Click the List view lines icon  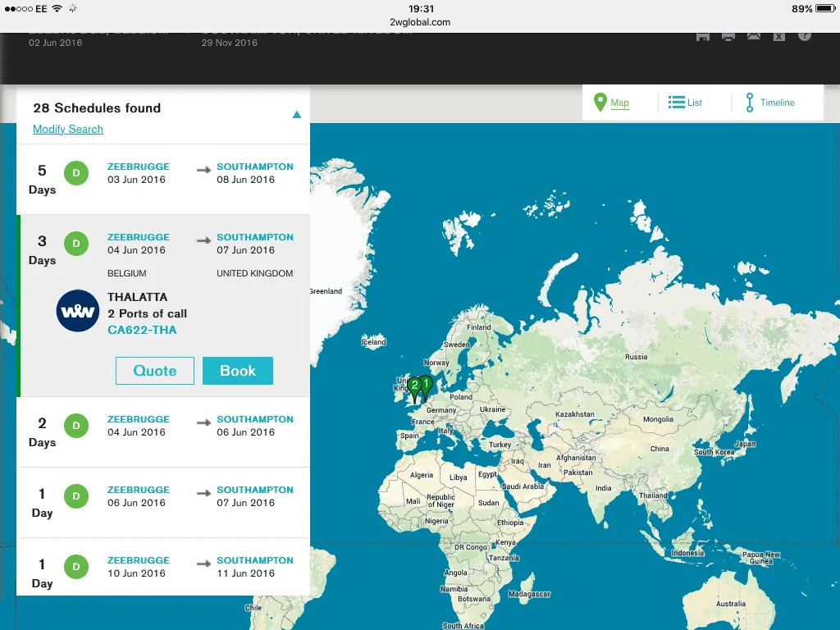(676, 103)
